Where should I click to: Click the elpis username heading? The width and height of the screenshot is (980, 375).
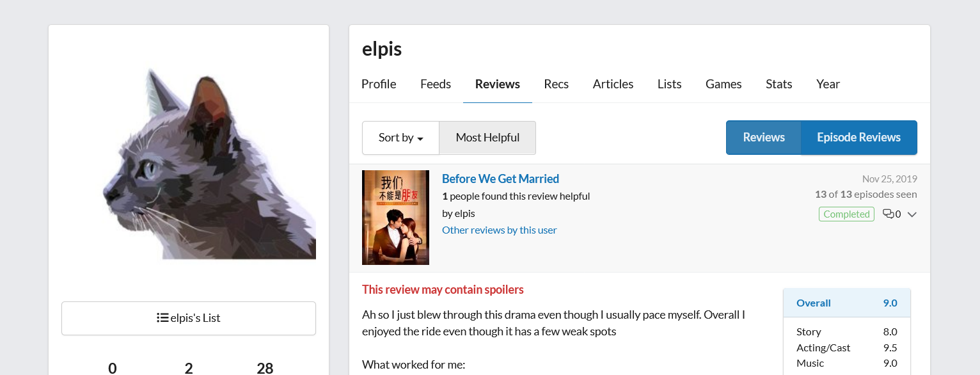(382, 49)
